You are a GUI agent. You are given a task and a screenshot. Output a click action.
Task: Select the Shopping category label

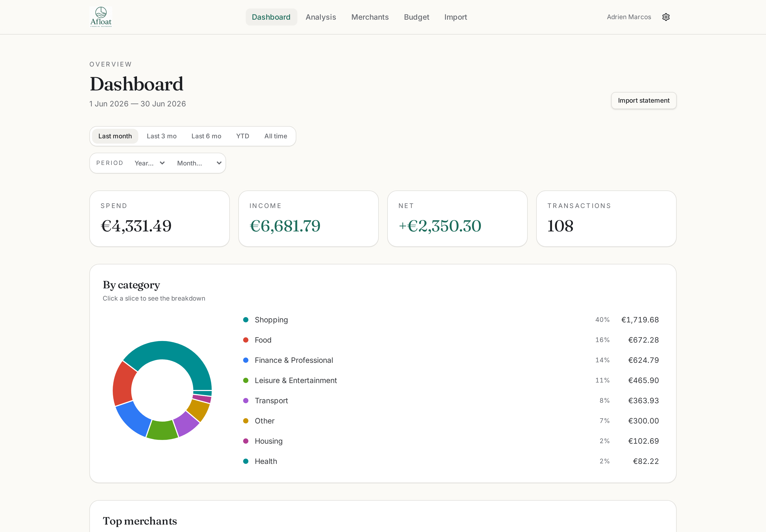coord(271,320)
